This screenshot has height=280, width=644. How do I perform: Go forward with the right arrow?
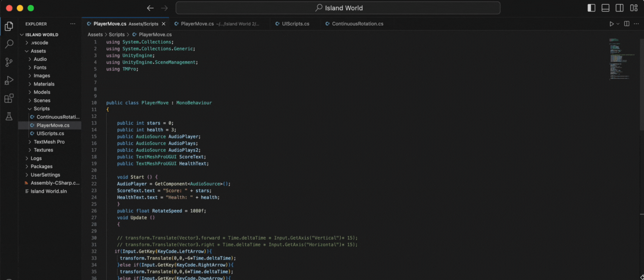coord(164,8)
